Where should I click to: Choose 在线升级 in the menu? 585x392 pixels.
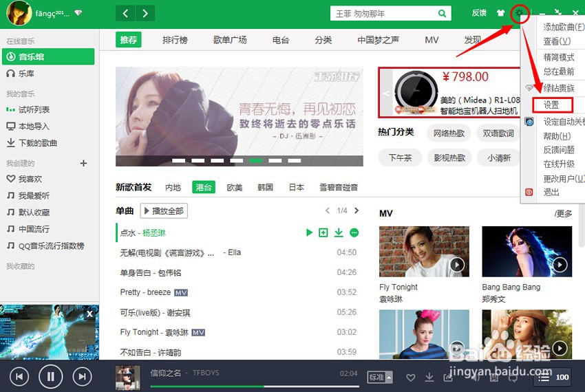(559, 164)
